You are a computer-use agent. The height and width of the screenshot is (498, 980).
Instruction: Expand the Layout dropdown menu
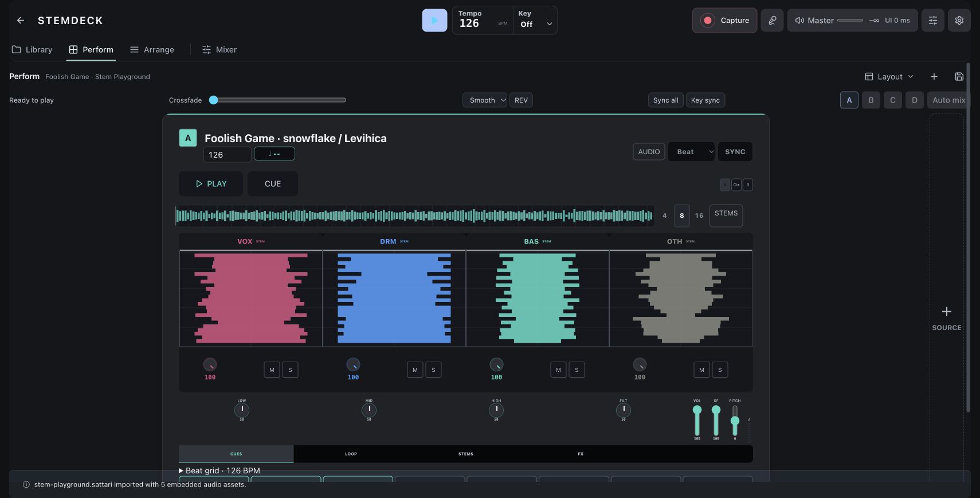(x=889, y=77)
